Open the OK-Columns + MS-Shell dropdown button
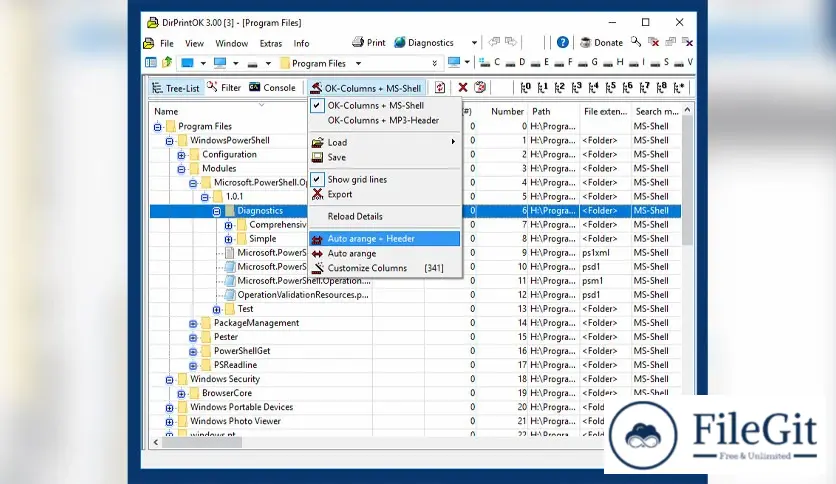 [x=366, y=88]
